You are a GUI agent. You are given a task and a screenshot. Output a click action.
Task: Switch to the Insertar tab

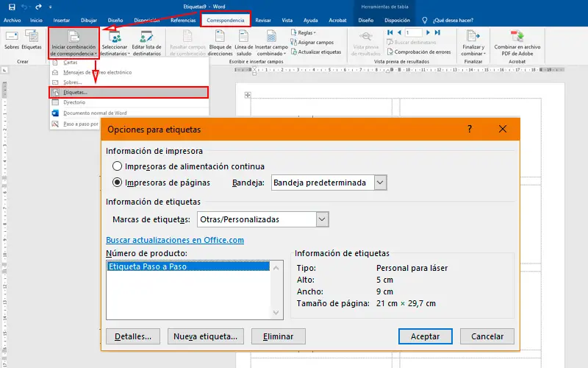pyautogui.click(x=62, y=21)
